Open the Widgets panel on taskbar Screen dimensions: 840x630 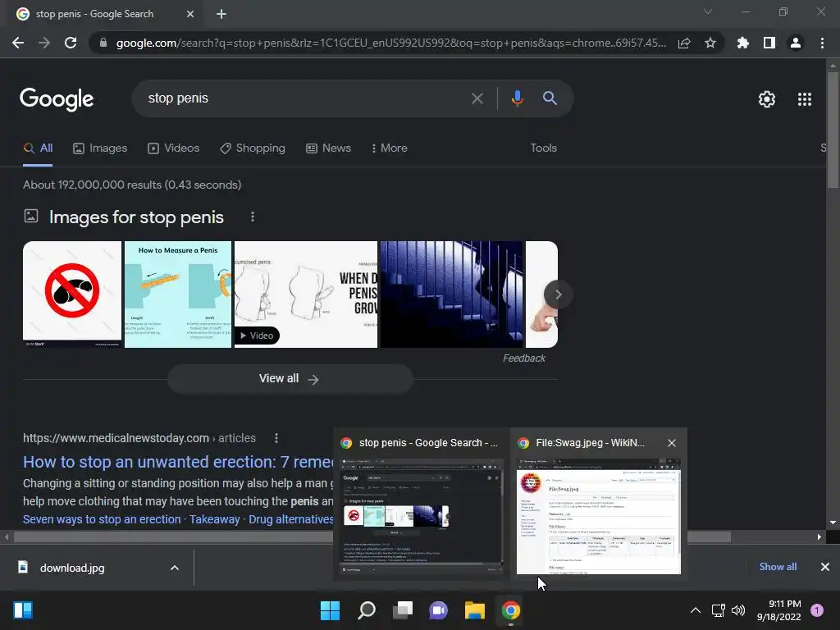coord(23,610)
